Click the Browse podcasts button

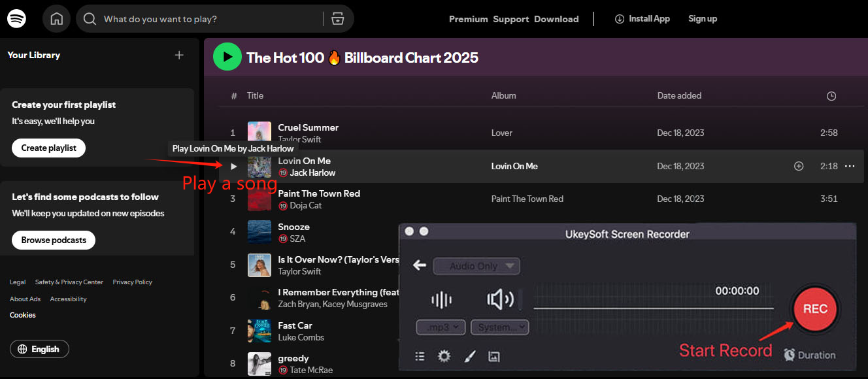(x=54, y=240)
